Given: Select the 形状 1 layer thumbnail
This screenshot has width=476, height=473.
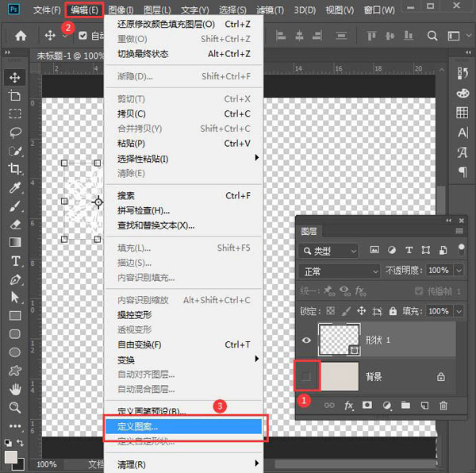Looking at the screenshot, I should (x=340, y=340).
